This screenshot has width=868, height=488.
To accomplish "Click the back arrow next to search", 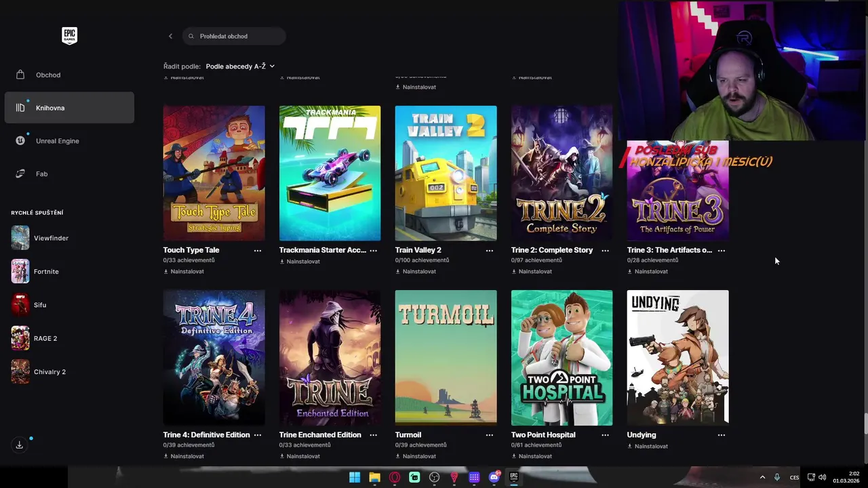I will (x=170, y=36).
